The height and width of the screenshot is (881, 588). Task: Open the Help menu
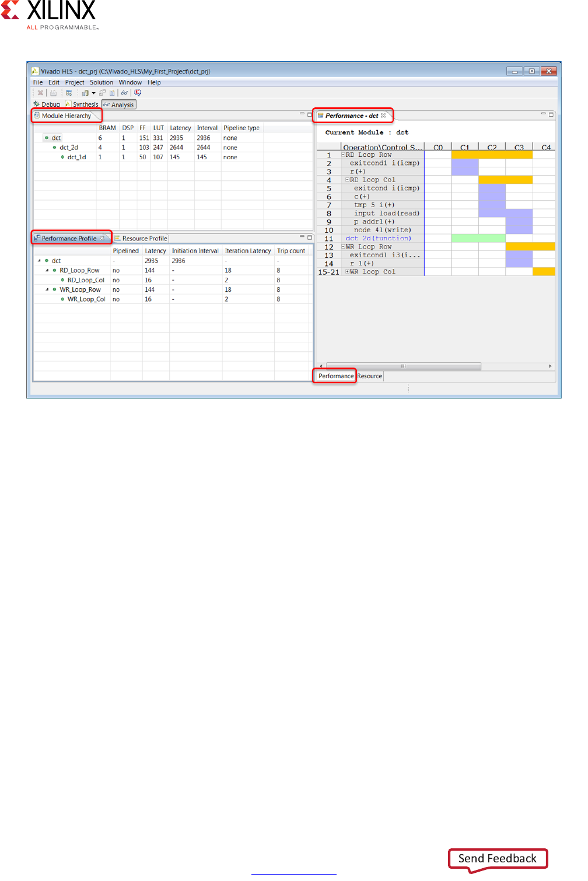click(x=154, y=82)
